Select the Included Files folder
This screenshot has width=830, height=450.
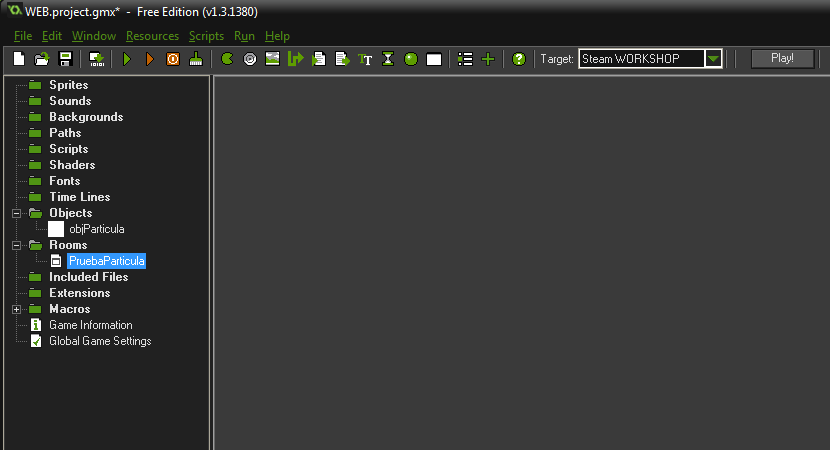coord(89,277)
